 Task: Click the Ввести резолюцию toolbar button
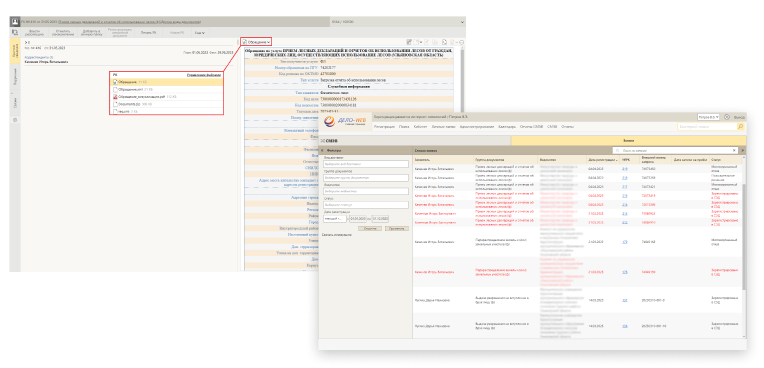click(x=35, y=33)
